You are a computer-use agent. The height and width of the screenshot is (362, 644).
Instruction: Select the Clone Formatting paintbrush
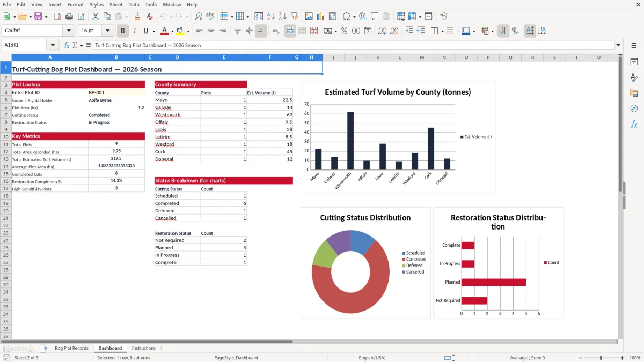[x=137, y=17]
